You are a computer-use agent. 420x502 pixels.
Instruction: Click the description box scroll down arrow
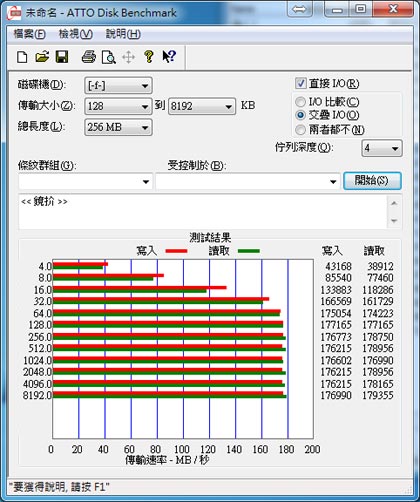[394, 221]
